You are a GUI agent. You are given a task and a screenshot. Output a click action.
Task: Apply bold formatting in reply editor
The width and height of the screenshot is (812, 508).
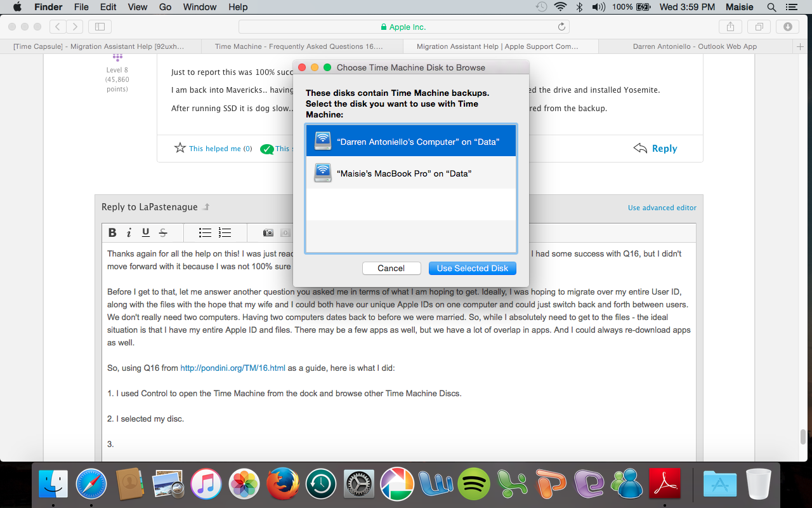pos(112,232)
